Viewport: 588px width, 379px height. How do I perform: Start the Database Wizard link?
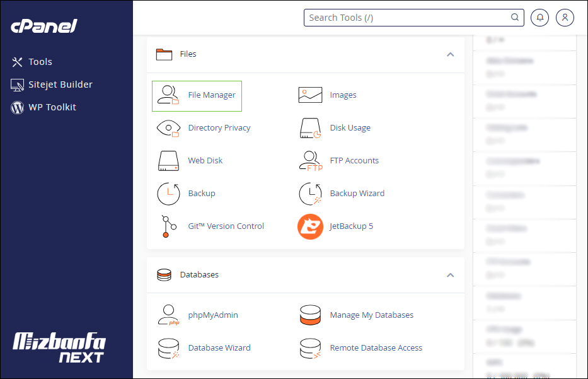(x=219, y=348)
